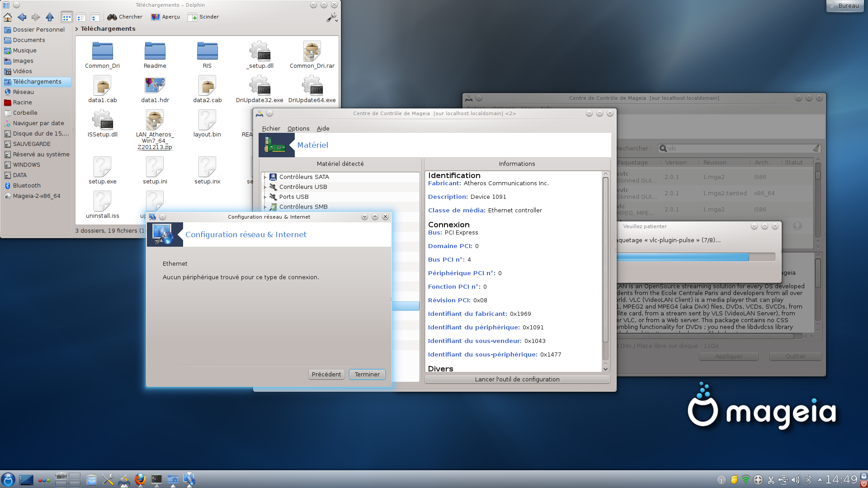
Task: Navigate back in Dolphin
Action: [22, 17]
